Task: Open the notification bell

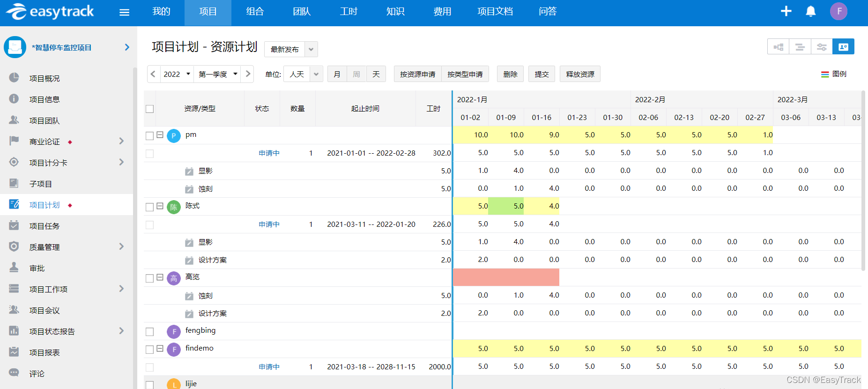Action: 810,11
